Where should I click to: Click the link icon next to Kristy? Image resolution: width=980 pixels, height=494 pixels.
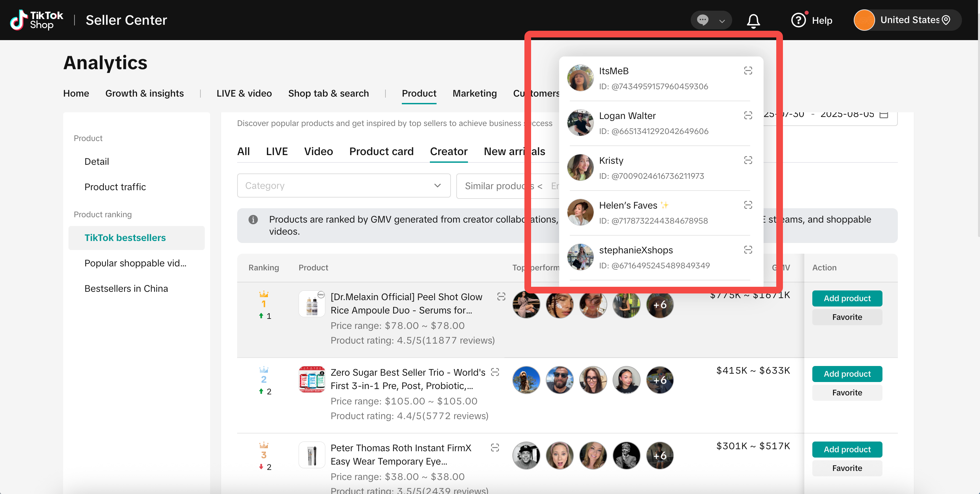point(748,160)
